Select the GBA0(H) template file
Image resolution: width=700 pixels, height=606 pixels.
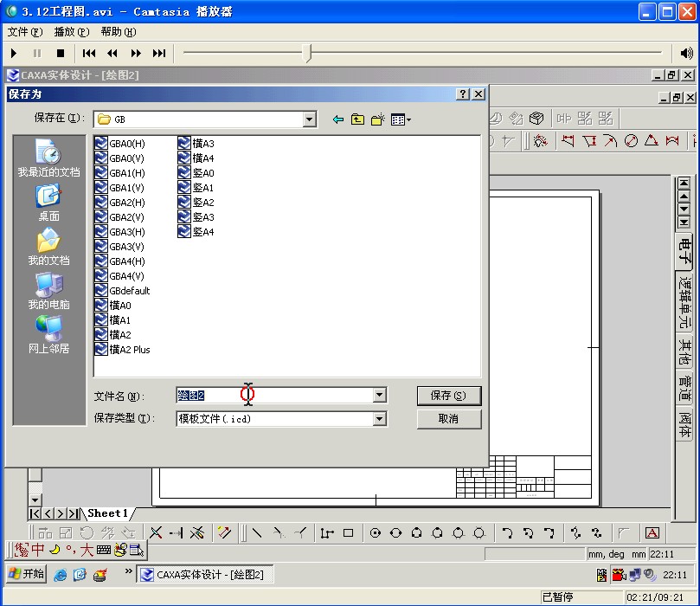120,144
